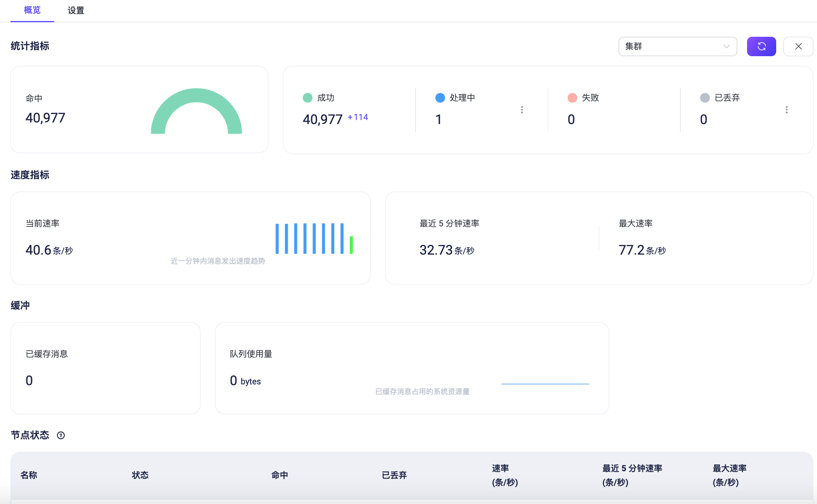817x504 pixels.
Task: Dismiss the panel with the X button
Action: click(798, 46)
